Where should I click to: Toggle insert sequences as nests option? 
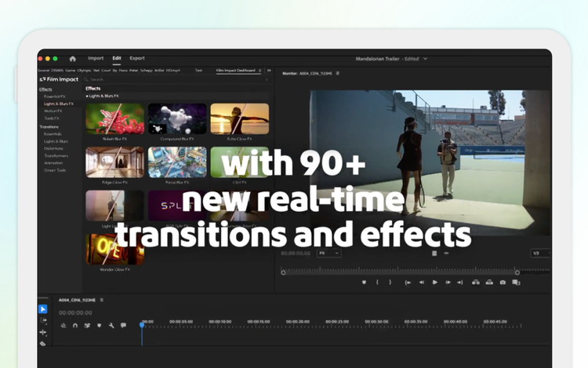63,326
